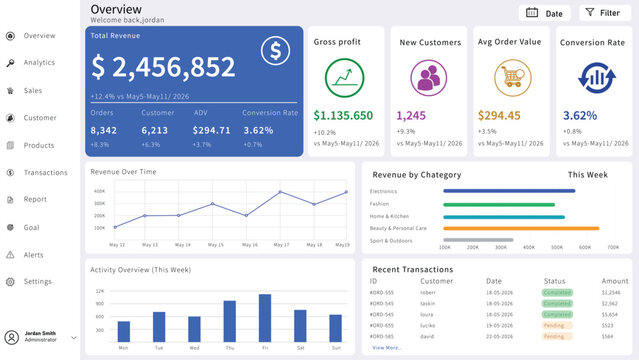This screenshot has height=360, width=639.
Task: Select the Sport & Outdoors gray bar
Action: pyautogui.click(x=478, y=240)
